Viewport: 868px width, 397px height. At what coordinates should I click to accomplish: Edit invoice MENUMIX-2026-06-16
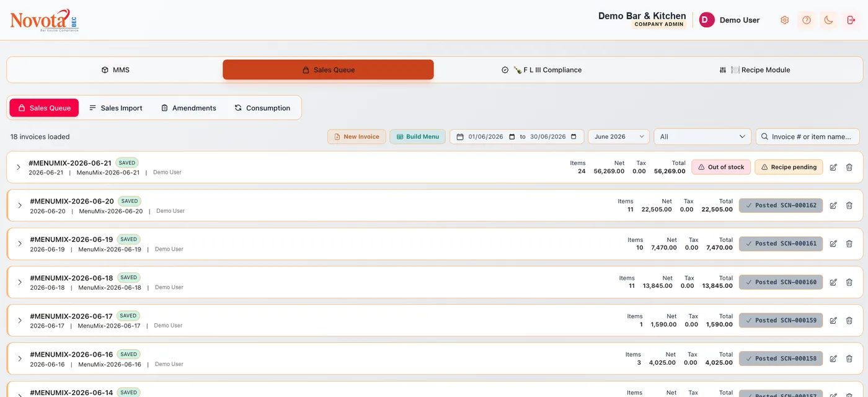pyautogui.click(x=833, y=359)
